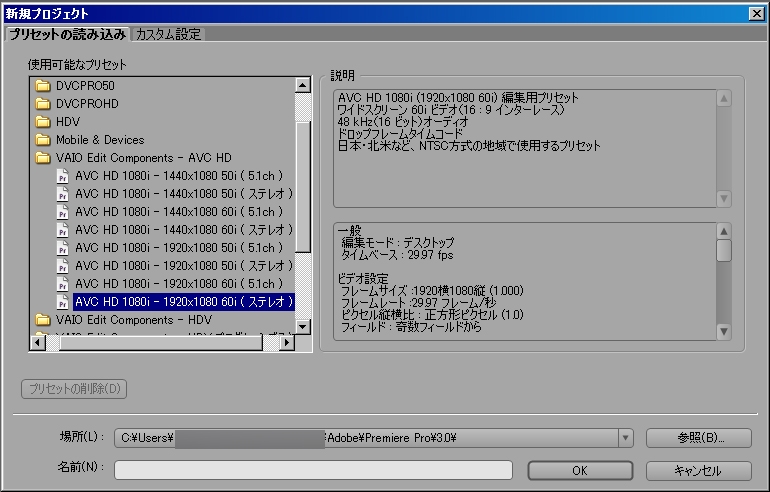This screenshot has height=492, width=770.
Task: Click the タイムベース : 29.97 fps line
Action: click(397, 255)
